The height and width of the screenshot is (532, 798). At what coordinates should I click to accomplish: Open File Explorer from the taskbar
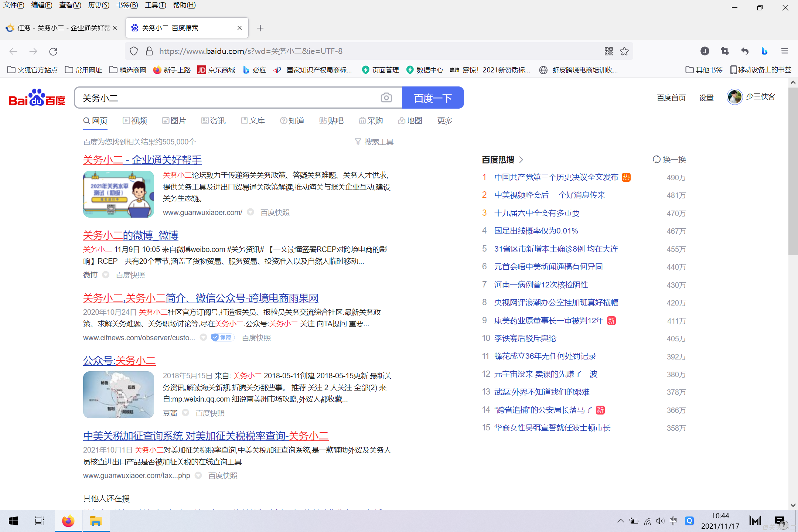click(x=96, y=521)
